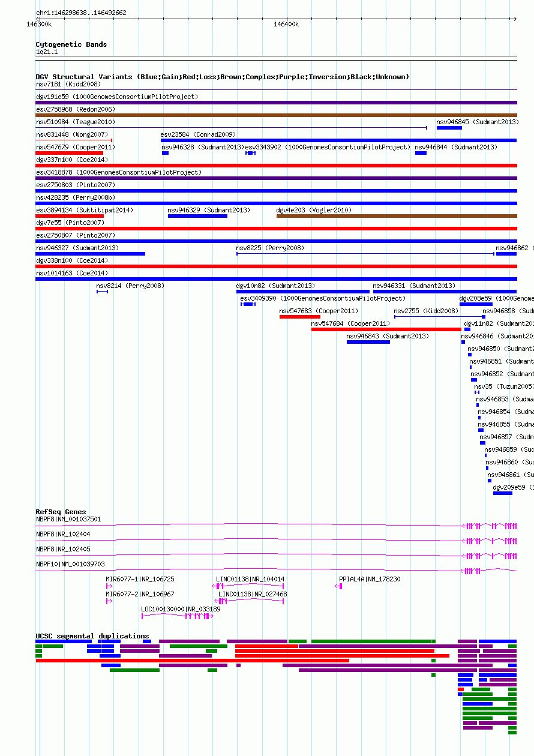534x756 pixels.
Task: Click the LINC01138|NR_104014 gene model
Action: pos(248,586)
